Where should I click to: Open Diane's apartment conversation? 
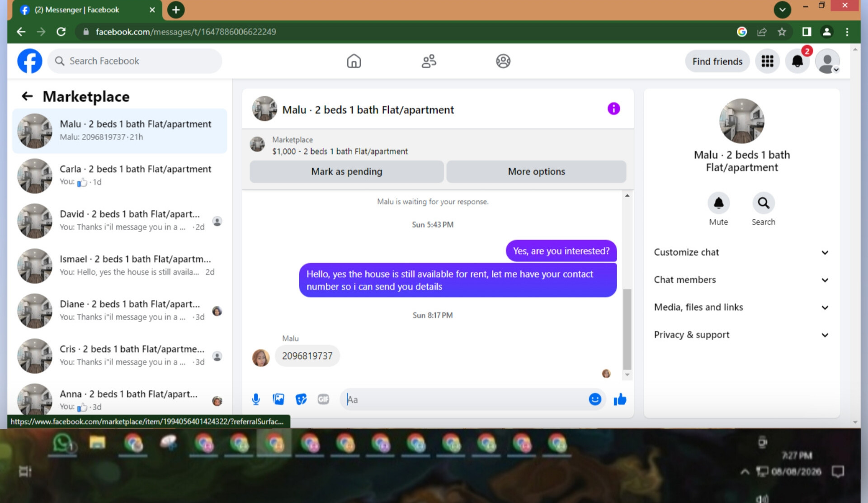coord(120,311)
